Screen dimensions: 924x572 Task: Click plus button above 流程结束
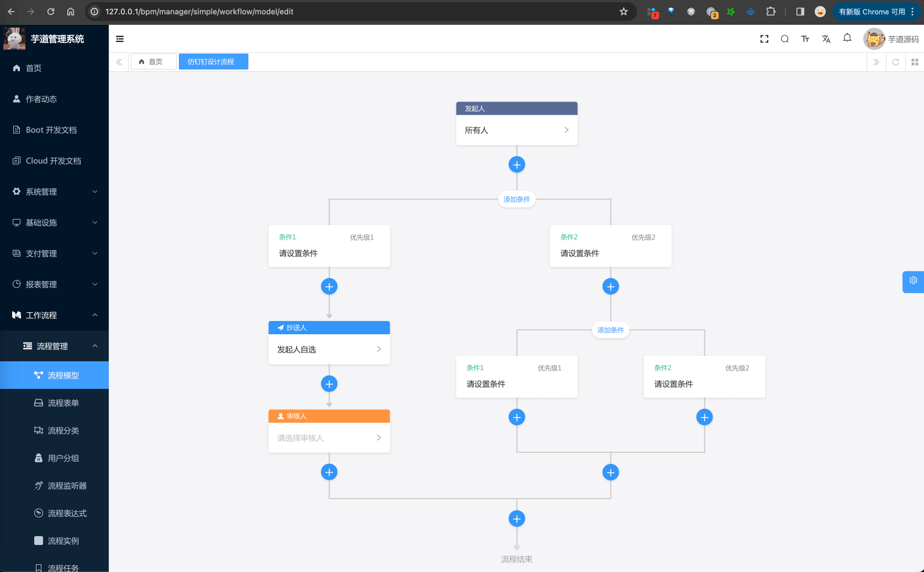517,518
